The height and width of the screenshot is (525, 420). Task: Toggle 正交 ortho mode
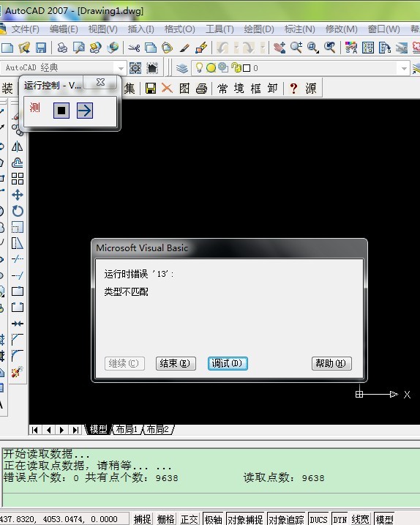point(190,519)
